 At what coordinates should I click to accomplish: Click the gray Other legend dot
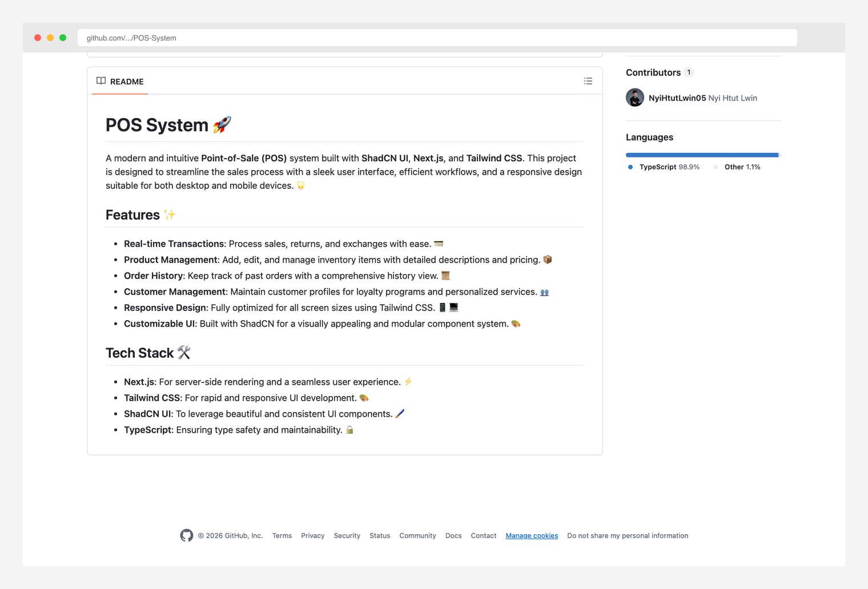(716, 167)
